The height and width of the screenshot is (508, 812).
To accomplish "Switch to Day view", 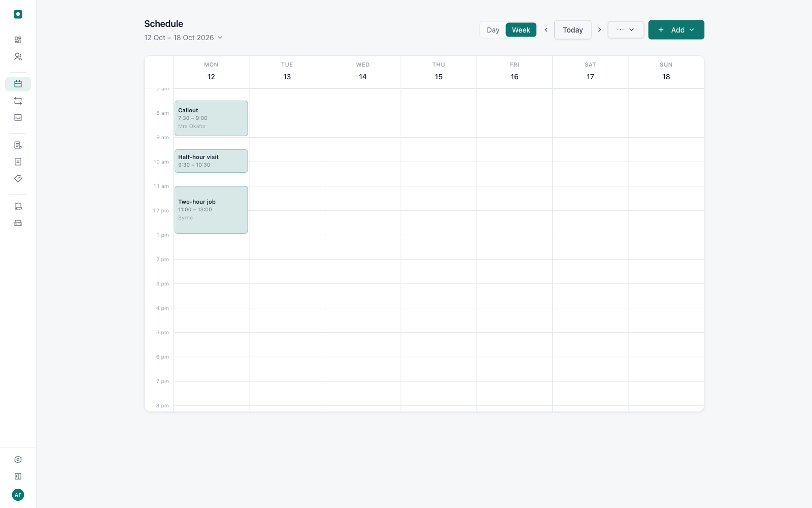I will pos(493,30).
